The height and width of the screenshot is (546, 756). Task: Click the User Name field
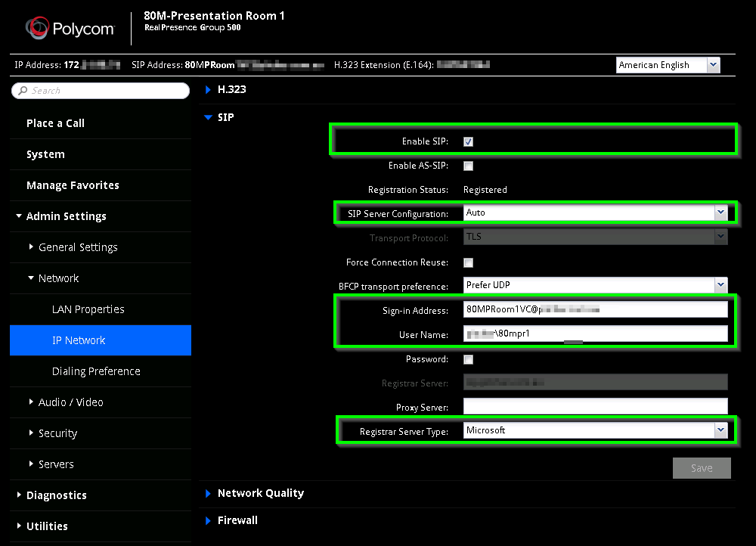[x=596, y=333]
